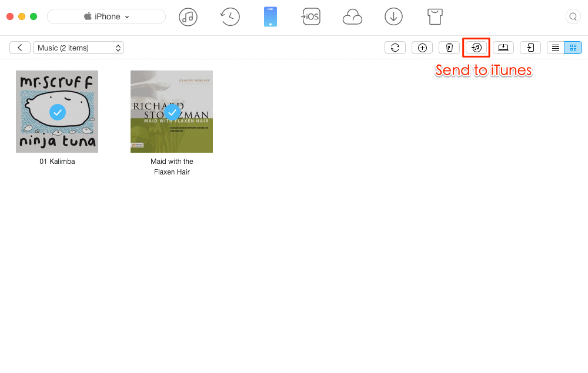Open the iTunes backup history icon
Viewport: 588px width, 373px height.
[x=229, y=17]
